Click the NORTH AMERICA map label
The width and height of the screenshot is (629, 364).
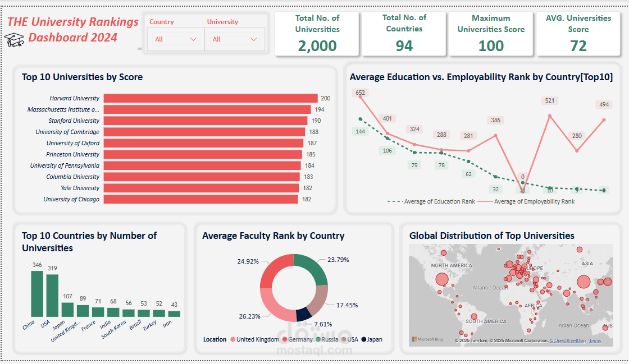pyautogui.click(x=452, y=265)
